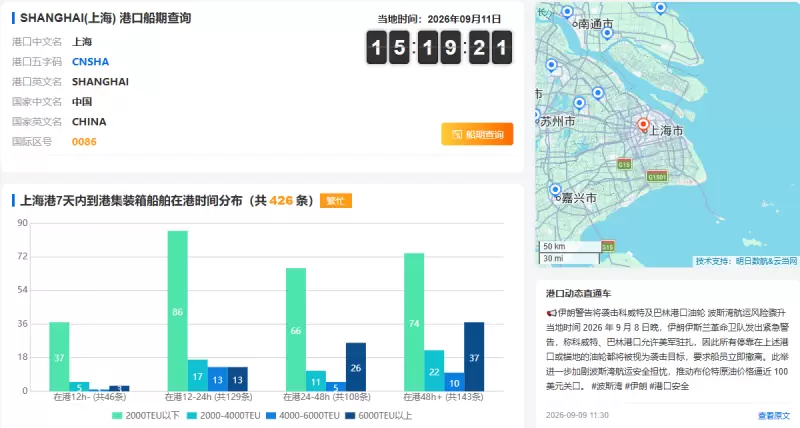Click the news timestamp 2026-09-09 11:30

[x=577, y=415]
